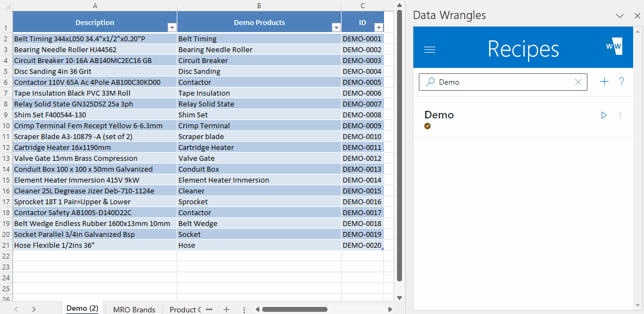The width and height of the screenshot is (644, 314).
Task: Select cell 'Circuit Breaker 10-16A AB140MC2EC16 GB'
Action: [x=95, y=60]
